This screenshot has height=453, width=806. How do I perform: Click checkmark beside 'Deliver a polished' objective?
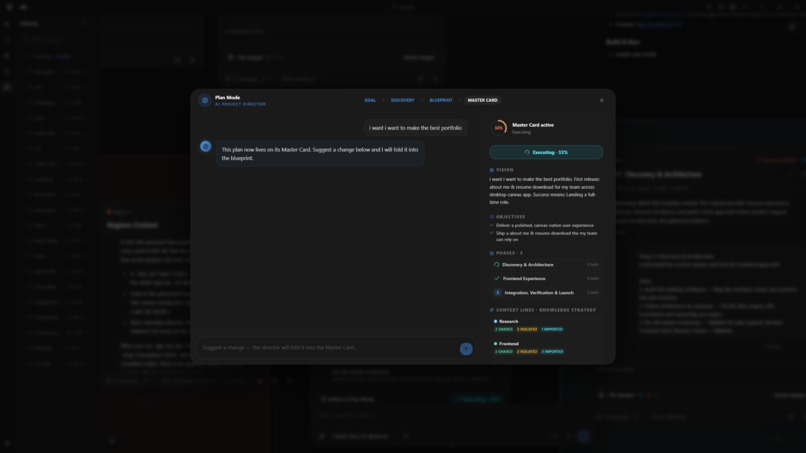[492, 225]
